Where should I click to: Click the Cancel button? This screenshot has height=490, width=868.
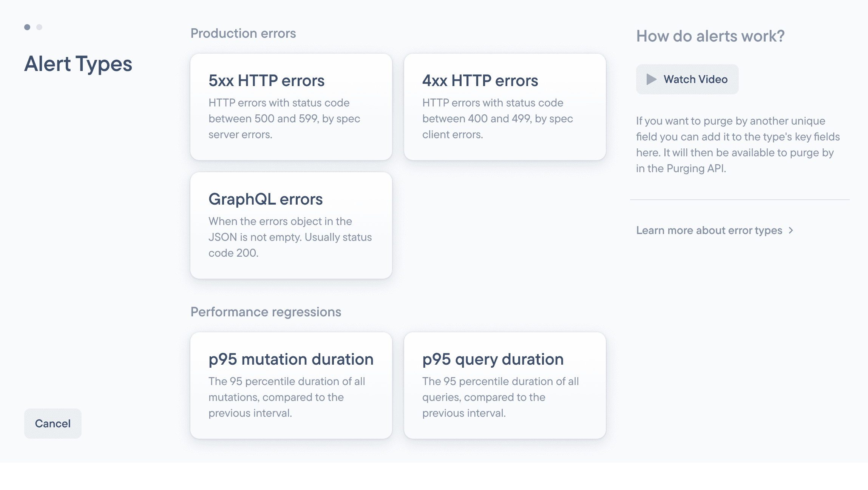tap(53, 423)
